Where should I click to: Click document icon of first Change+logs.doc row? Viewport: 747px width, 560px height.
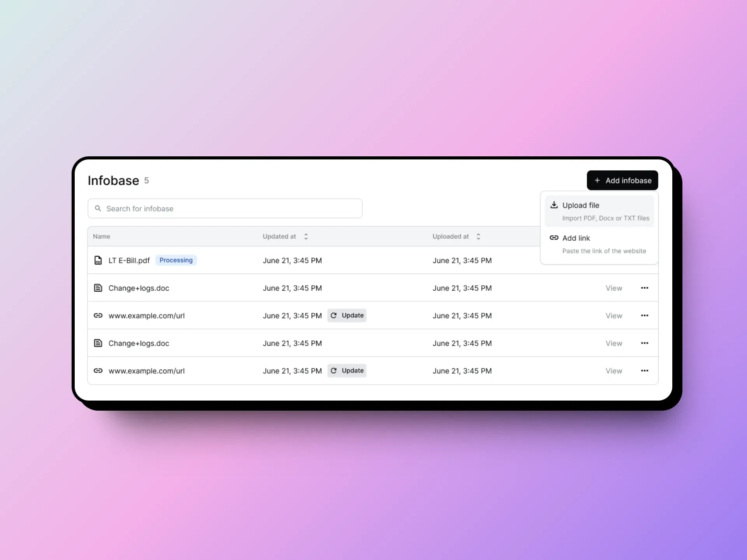(x=98, y=288)
